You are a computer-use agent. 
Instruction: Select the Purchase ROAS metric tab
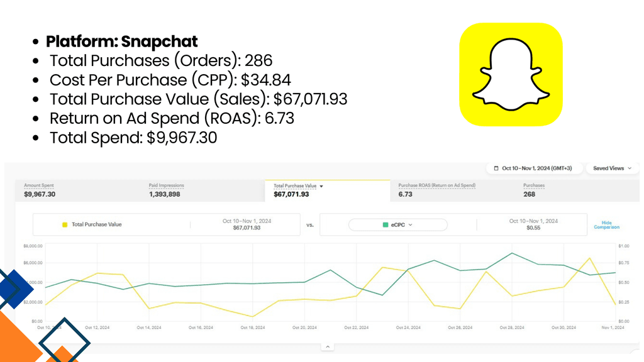(452, 190)
